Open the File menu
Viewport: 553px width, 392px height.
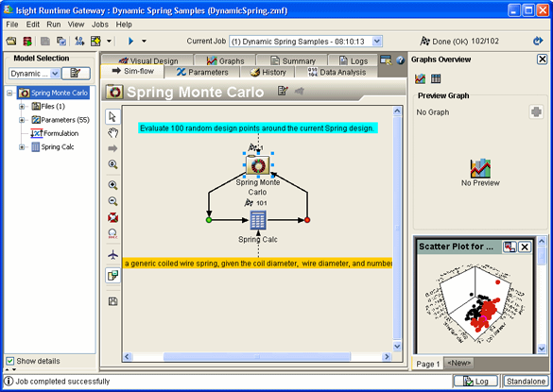click(12, 25)
